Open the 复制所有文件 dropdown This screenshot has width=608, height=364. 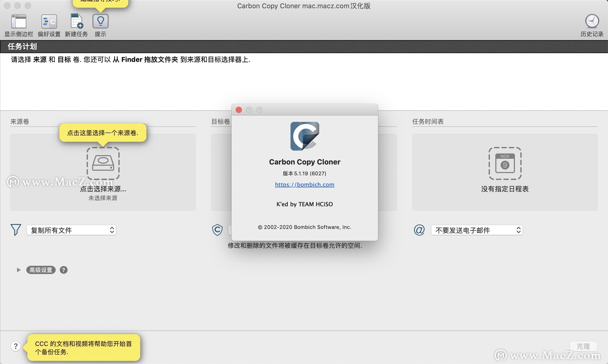point(71,230)
